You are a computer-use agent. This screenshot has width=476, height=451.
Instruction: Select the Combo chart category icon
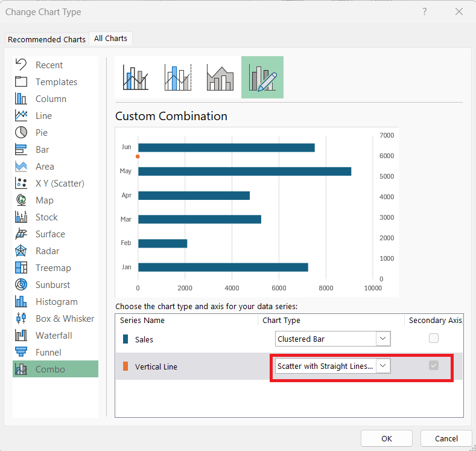pyautogui.click(x=21, y=369)
